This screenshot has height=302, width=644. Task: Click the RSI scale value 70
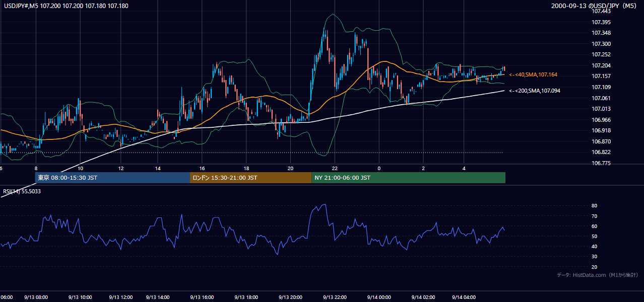594,216
